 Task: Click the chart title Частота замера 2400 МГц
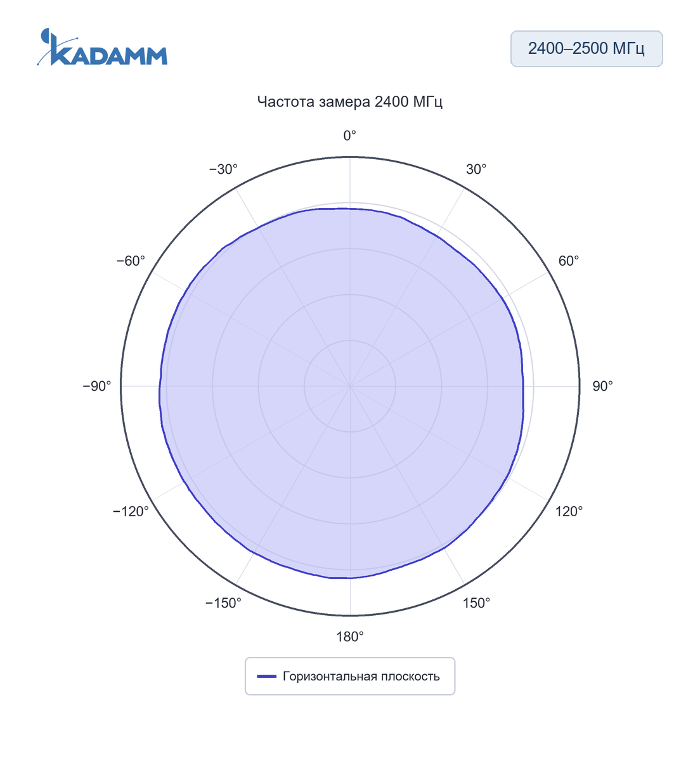tap(350, 101)
